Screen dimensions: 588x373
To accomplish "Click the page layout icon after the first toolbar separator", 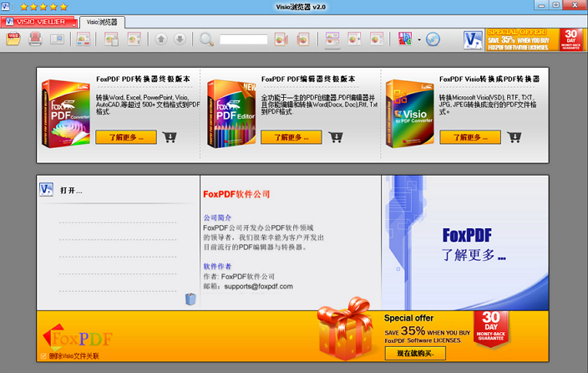I will tap(84, 39).
